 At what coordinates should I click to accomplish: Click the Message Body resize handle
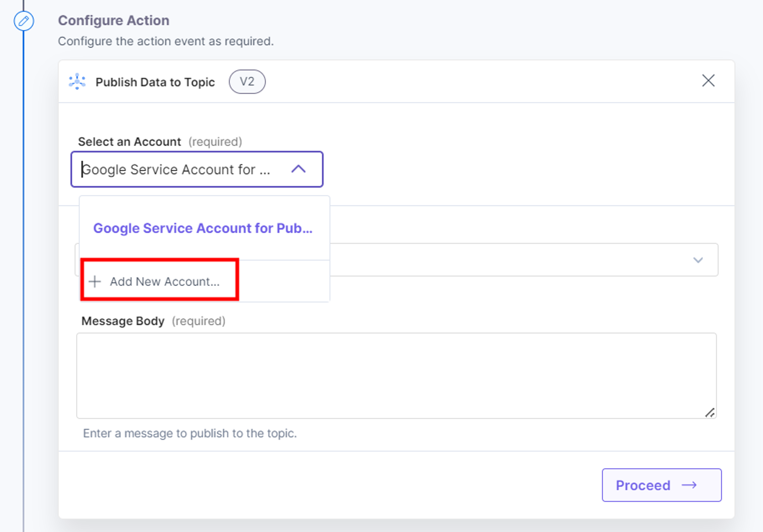coord(710,413)
